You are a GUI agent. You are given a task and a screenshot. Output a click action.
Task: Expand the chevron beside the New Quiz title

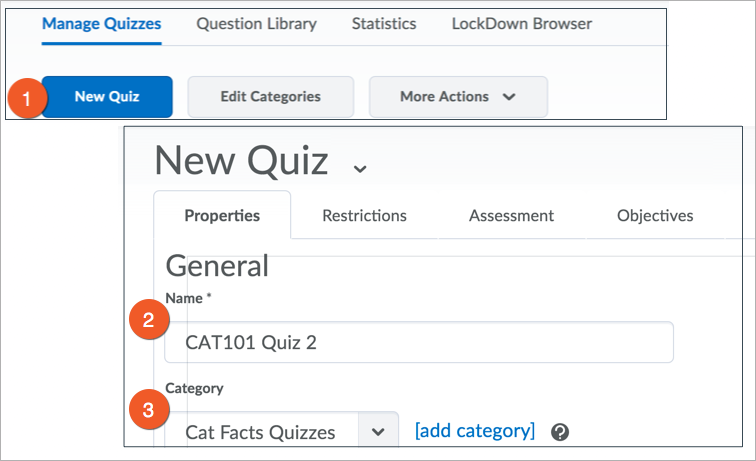click(x=360, y=168)
